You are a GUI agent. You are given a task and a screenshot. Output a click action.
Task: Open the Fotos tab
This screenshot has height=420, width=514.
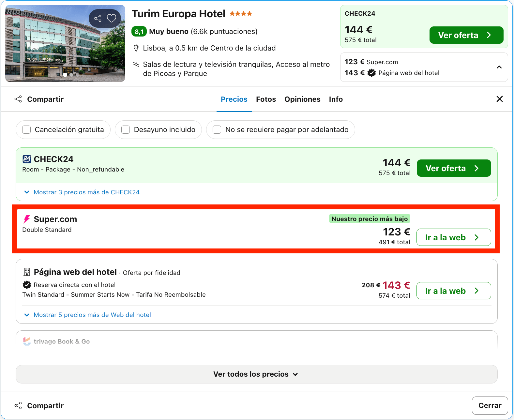tap(266, 99)
